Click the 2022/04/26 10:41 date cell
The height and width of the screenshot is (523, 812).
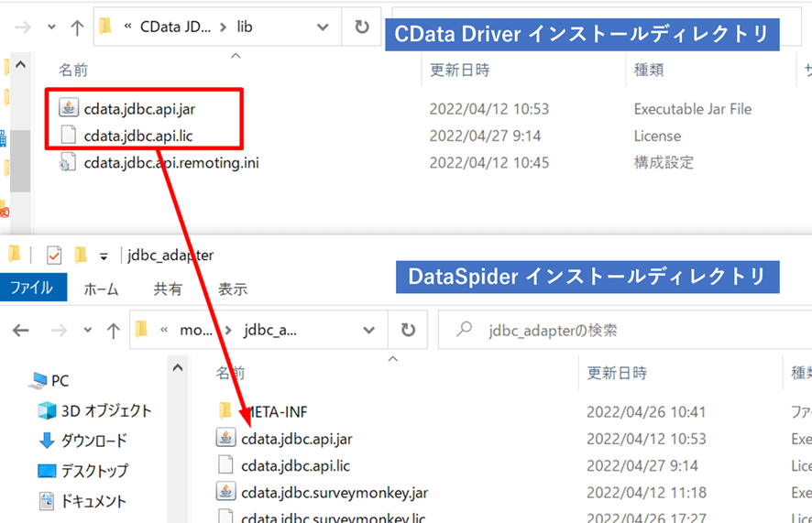point(646,412)
